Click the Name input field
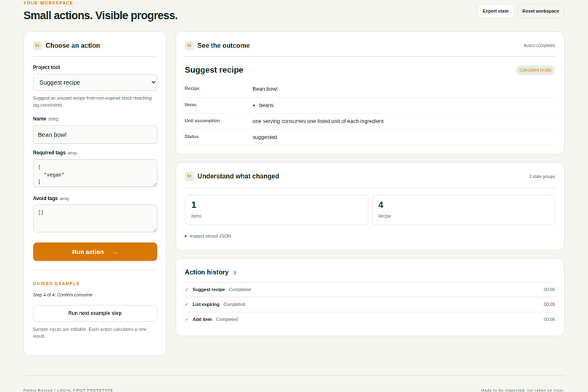 (95, 134)
